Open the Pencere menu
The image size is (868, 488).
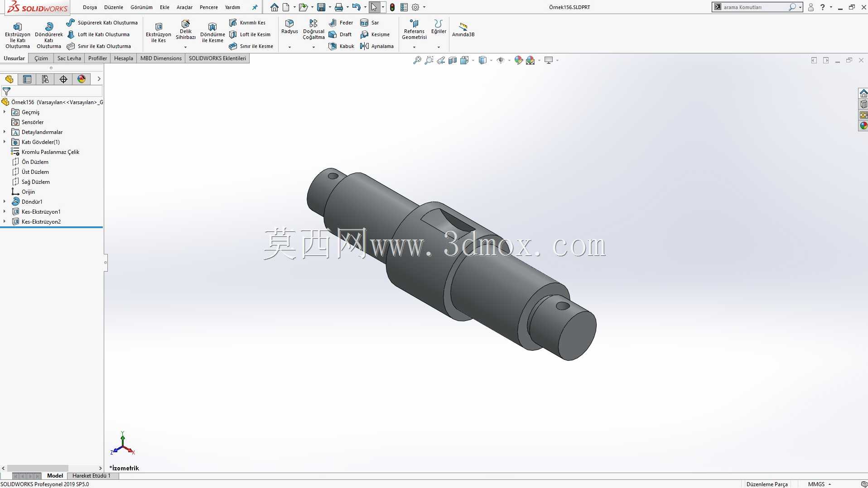(209, 7)
